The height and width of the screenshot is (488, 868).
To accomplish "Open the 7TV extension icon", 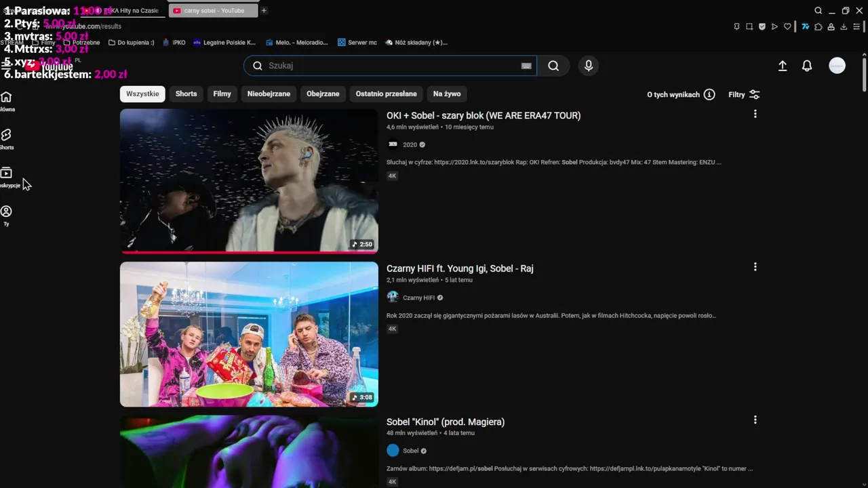I will [x=806, y=26].
